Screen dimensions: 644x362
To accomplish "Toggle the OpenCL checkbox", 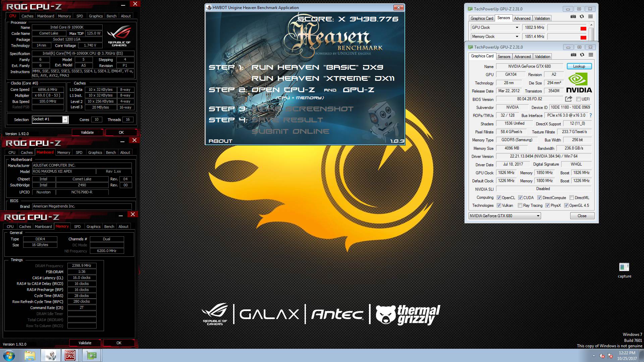I will tap(499, 198).
